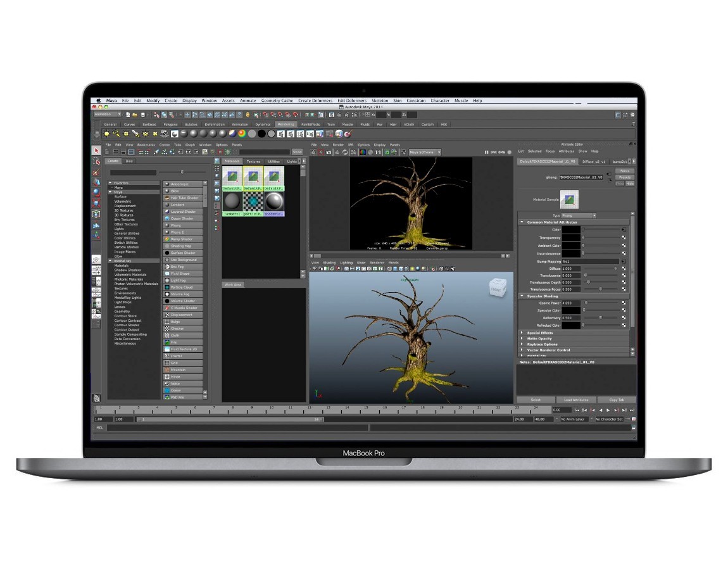Select the arrow Select tool in the toolbox
Image resolution: width=728 pixels, height=570 pixels.
pyautogui.click(x=96, y=151)
